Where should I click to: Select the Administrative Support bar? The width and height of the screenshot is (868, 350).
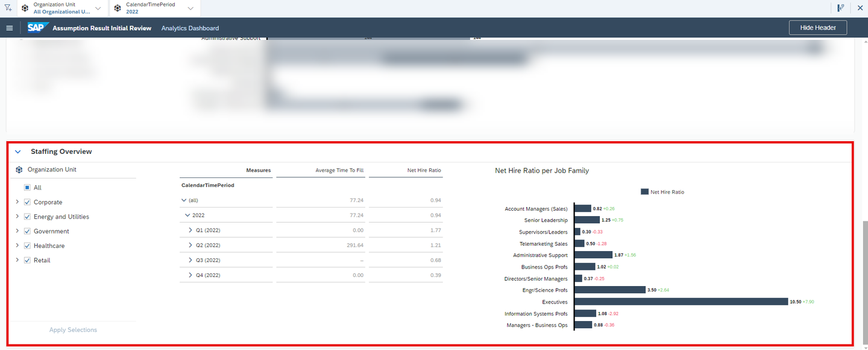tap(594, 255)
